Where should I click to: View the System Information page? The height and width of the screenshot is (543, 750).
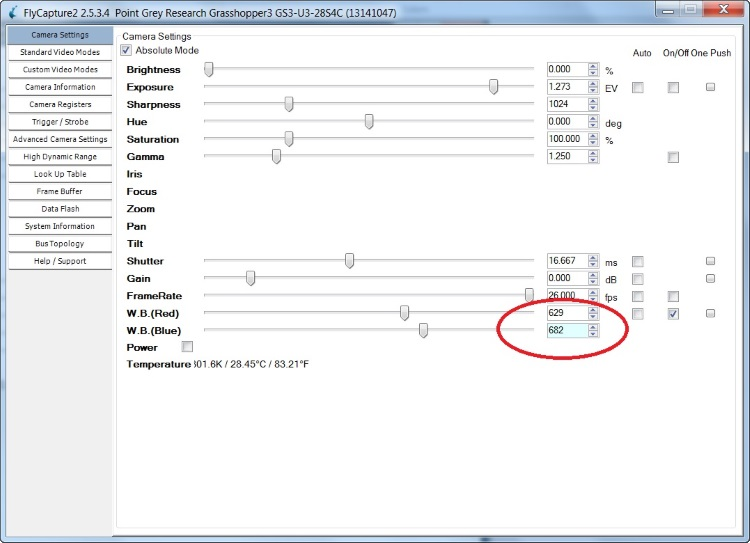pos(60,226)
